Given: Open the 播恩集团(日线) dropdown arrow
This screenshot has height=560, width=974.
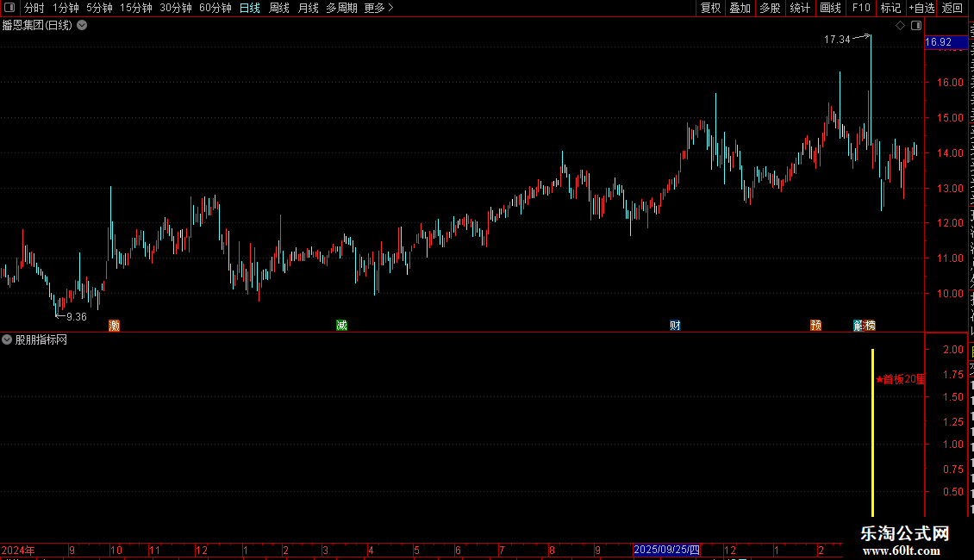Looking at the screenshot, I should pyautogui.click(x=82, y=26).
